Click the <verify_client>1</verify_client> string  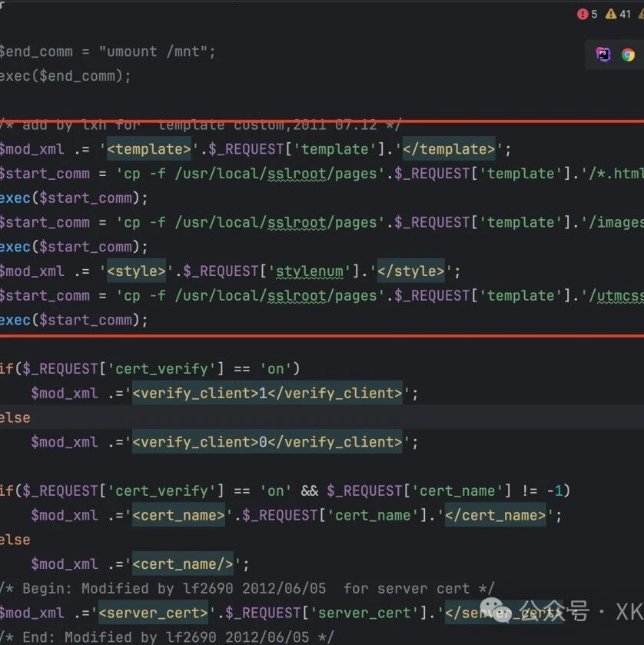point(267,394)
